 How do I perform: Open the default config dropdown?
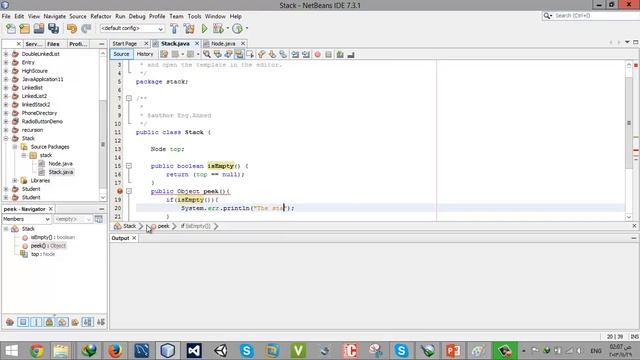[132, 29]
